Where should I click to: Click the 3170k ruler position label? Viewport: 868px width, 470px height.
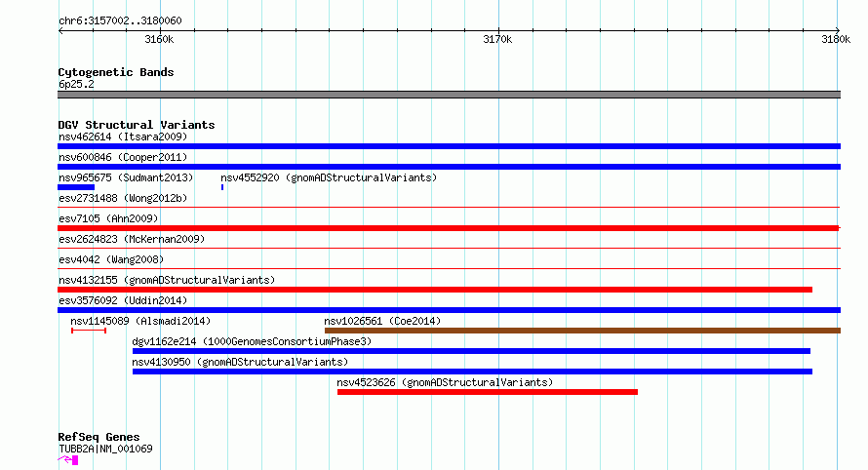[497, 39]
